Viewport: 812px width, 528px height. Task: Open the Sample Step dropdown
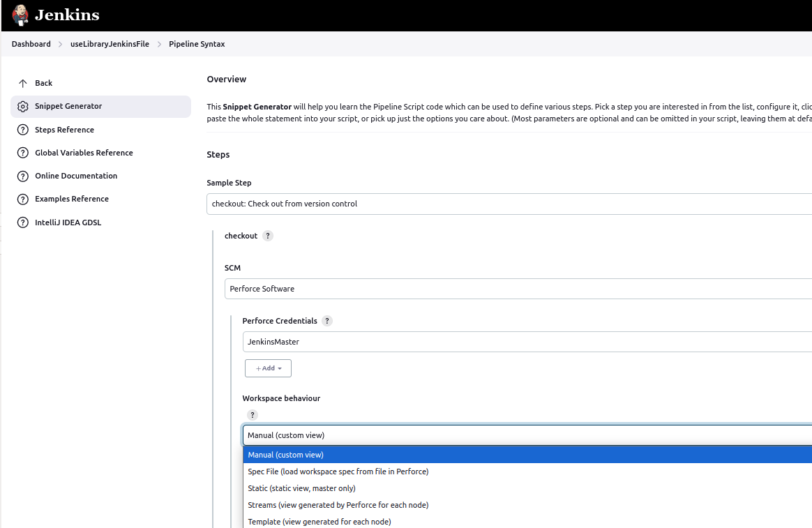click(x=509, y=204)
